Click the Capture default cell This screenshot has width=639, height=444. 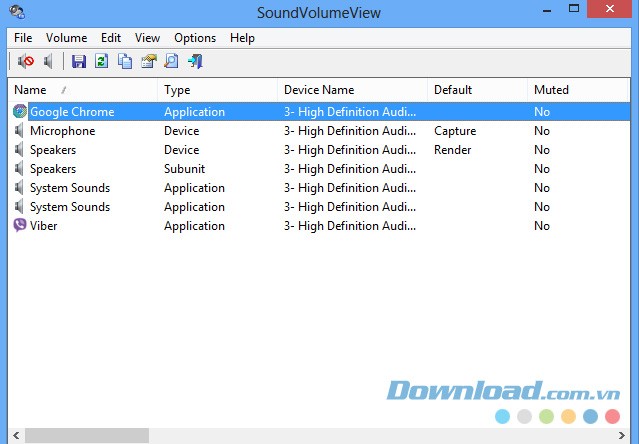[455, 131]
